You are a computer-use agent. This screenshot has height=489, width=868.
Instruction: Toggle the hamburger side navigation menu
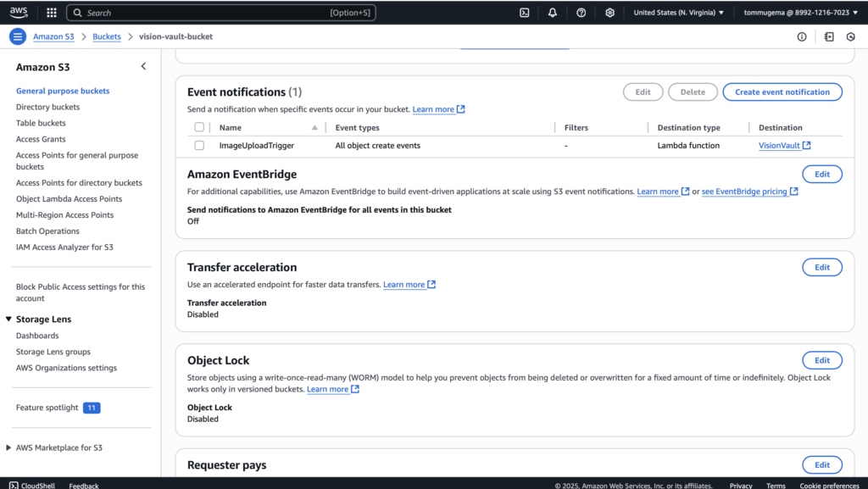click(x=17, y=36)
